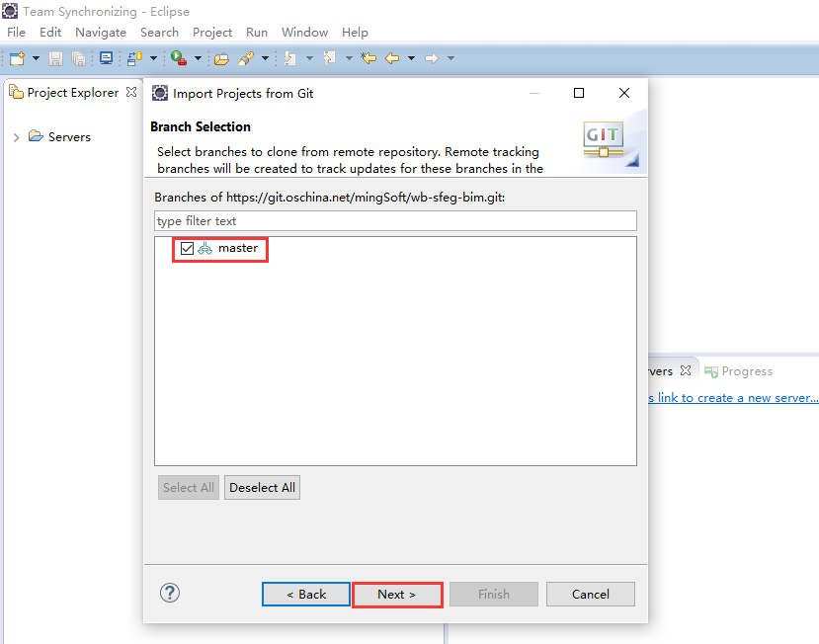Close the Import Projects from Git dialog
Viewport: 819px width, 644px height.
[624, 93]
